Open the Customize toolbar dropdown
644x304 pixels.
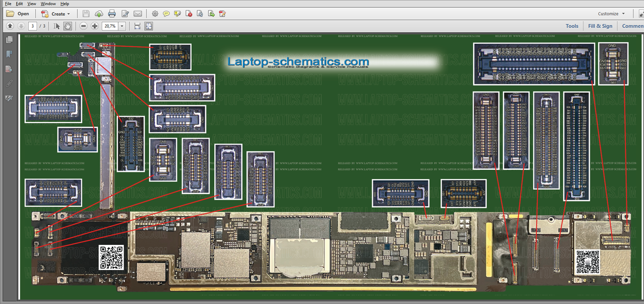(x=611, y=14)
